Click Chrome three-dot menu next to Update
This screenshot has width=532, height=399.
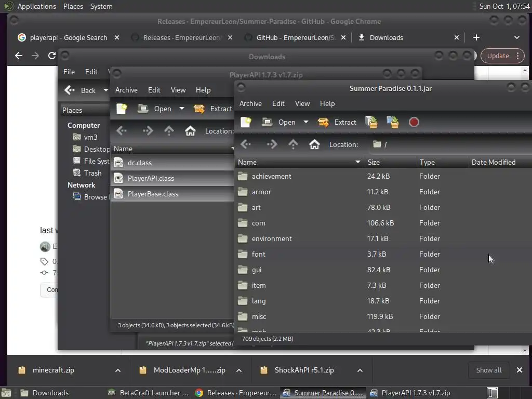[x=518, y=56]
